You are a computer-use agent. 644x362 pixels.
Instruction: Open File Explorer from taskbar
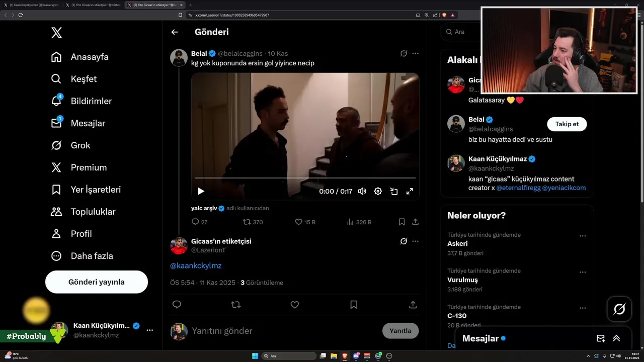coord(334,356)
